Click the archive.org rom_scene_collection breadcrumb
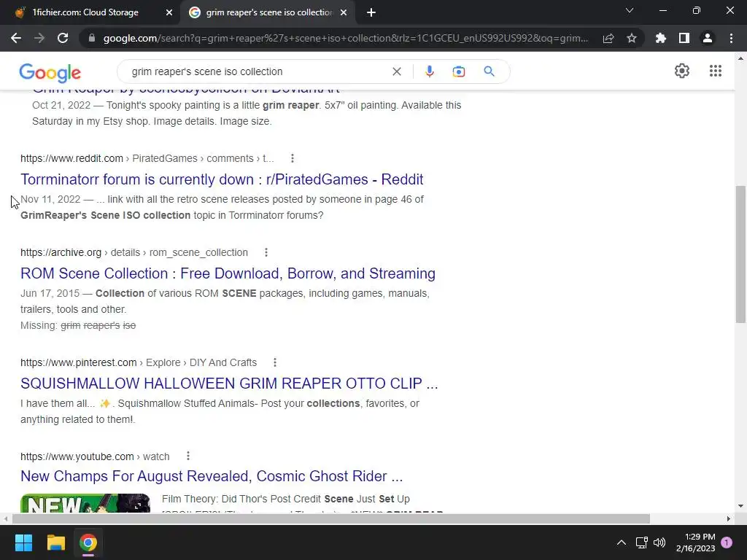The image size is (747, 560). [x=134, y=252]
